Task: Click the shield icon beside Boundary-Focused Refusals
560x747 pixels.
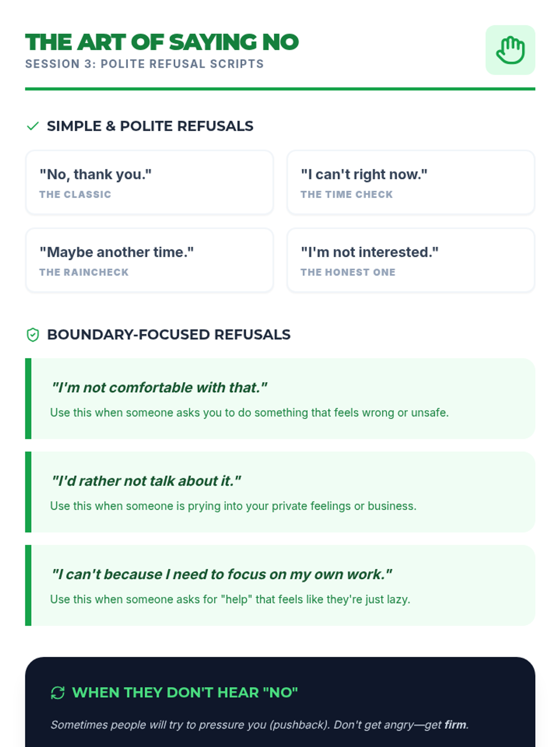Action: (33, 335)
